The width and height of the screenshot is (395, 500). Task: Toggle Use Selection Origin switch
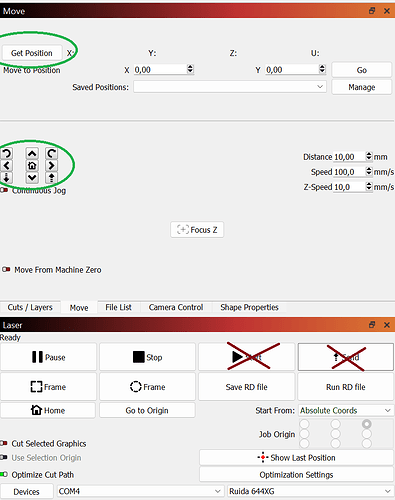point(4,457)
